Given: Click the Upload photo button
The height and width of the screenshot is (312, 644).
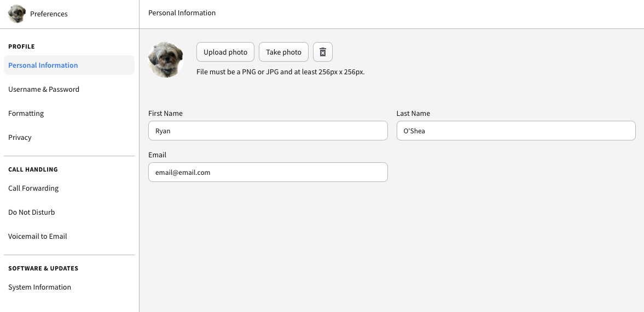Looking at the screenshot, I should pyautogui.click(x=225, y=52).
